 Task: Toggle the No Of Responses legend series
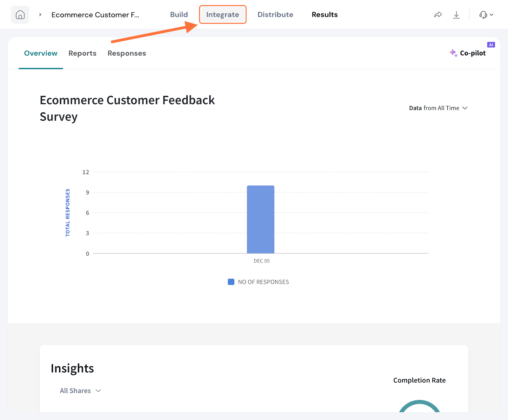[258, 282]
